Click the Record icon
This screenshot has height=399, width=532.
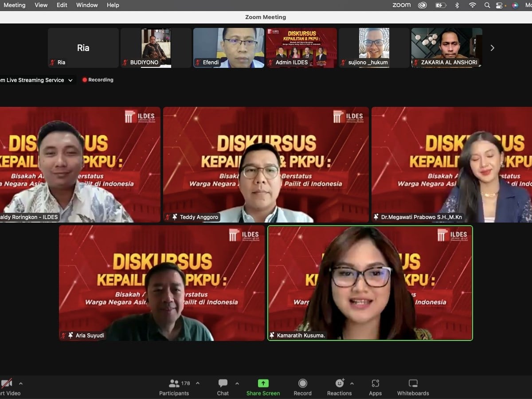coord(303,383)
